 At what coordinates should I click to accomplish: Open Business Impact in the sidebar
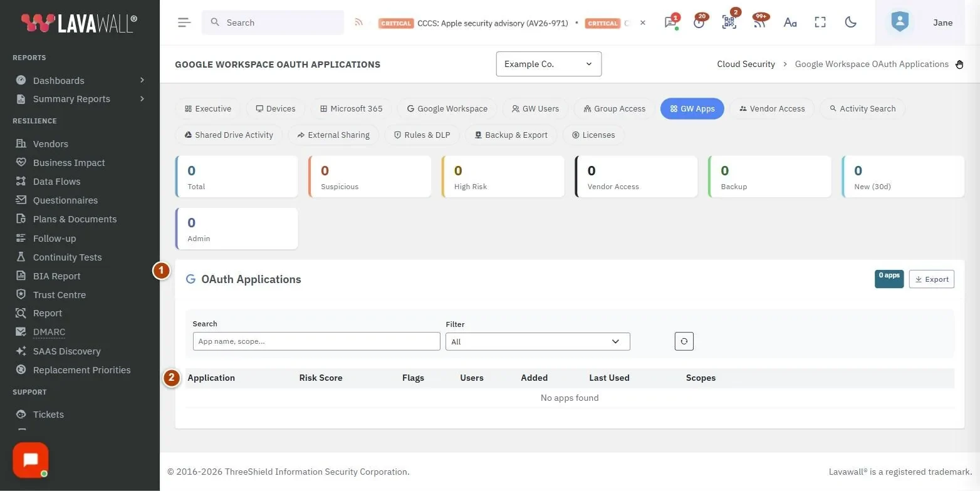[69, 163]
